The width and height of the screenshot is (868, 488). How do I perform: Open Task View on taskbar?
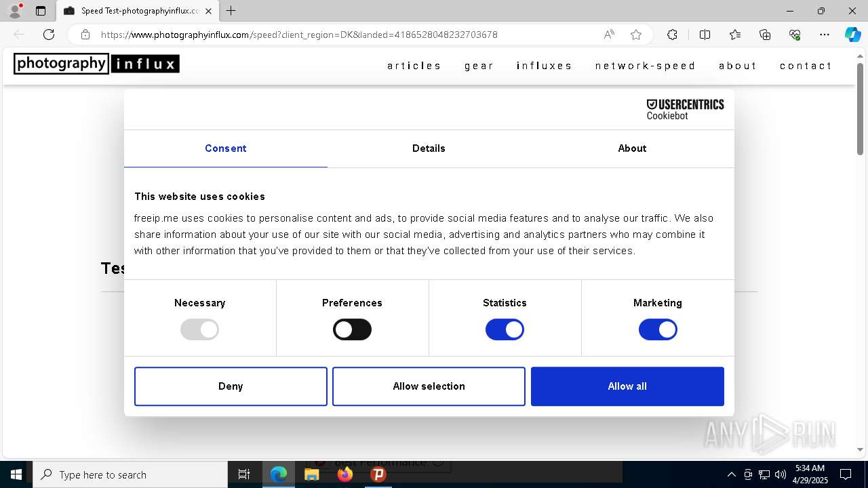coord(244,474)
